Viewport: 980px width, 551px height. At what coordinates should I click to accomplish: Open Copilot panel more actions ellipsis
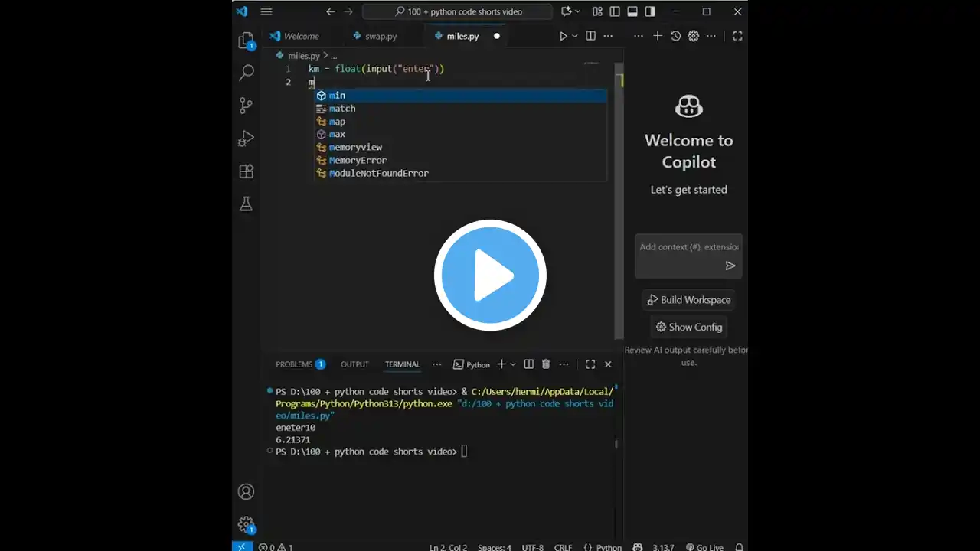(x=711, y=36)
